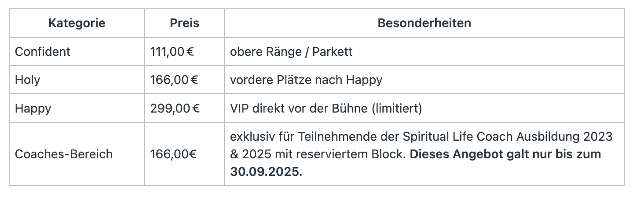644x197 pixels.
Task: Click the Kategorie column header
Action: click(x=77, y=23)
